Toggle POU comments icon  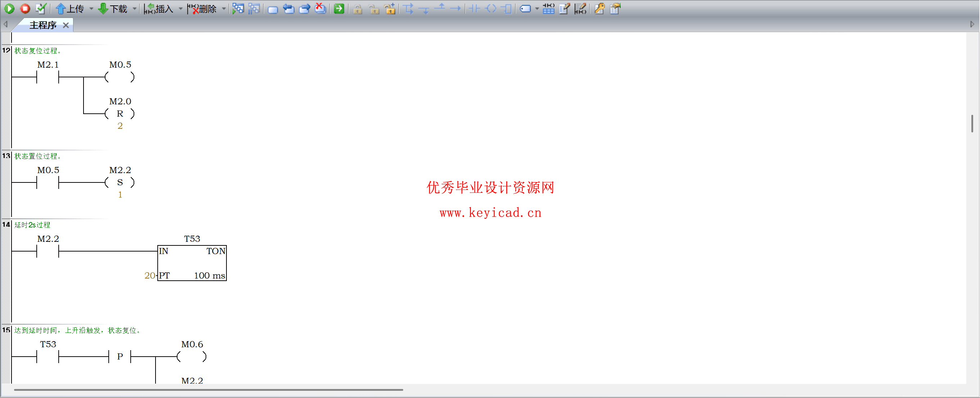(x=565, y=8)
